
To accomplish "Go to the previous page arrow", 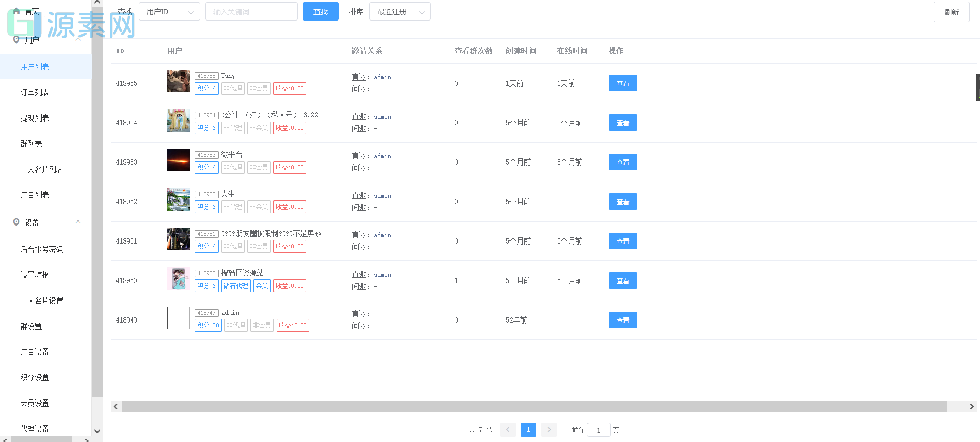I will [x=507, y=430].
